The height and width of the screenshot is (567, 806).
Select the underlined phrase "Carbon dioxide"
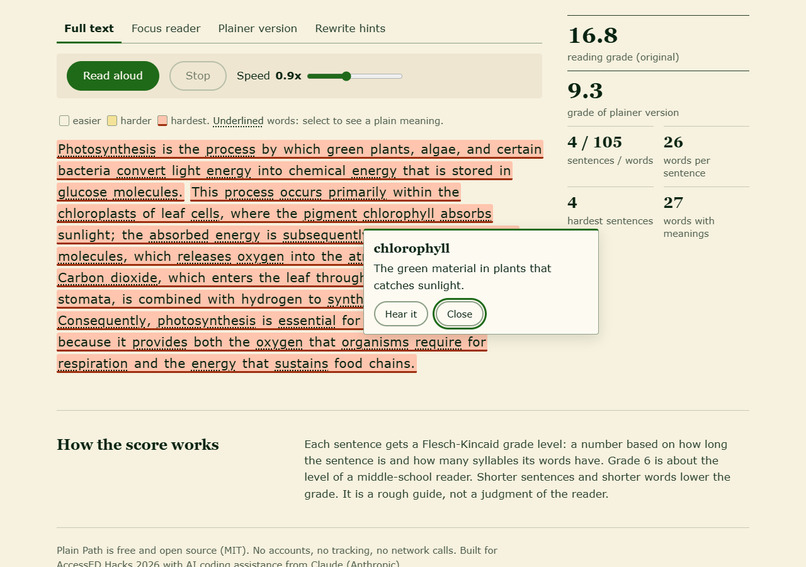click(x=108, y=278)
